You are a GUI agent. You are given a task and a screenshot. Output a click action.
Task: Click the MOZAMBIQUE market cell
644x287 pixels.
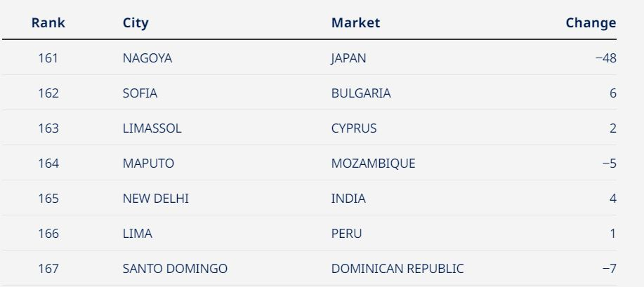374,163
